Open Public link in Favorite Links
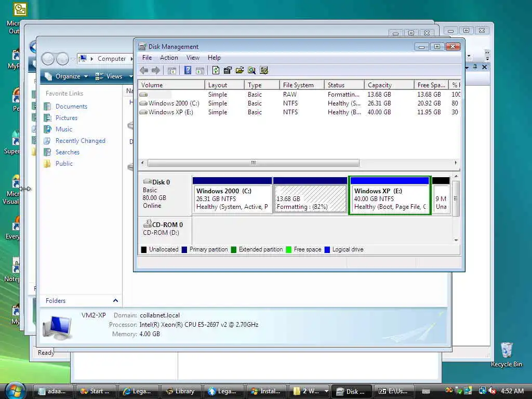This screenshot has width=532, height=399. 64,164
